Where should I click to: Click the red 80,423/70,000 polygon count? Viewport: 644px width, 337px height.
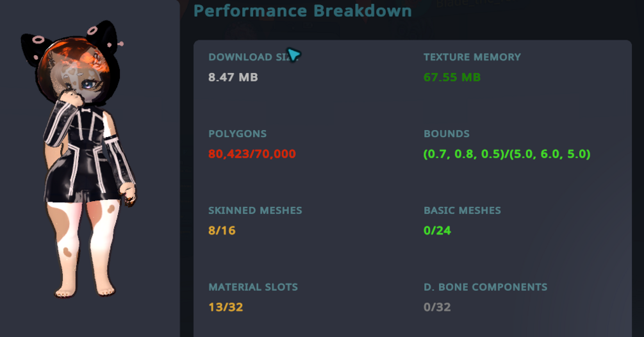point(252,154)
